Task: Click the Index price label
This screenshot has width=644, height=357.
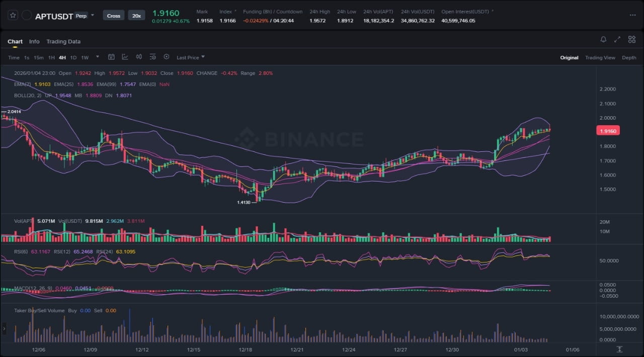Action: 226,12
